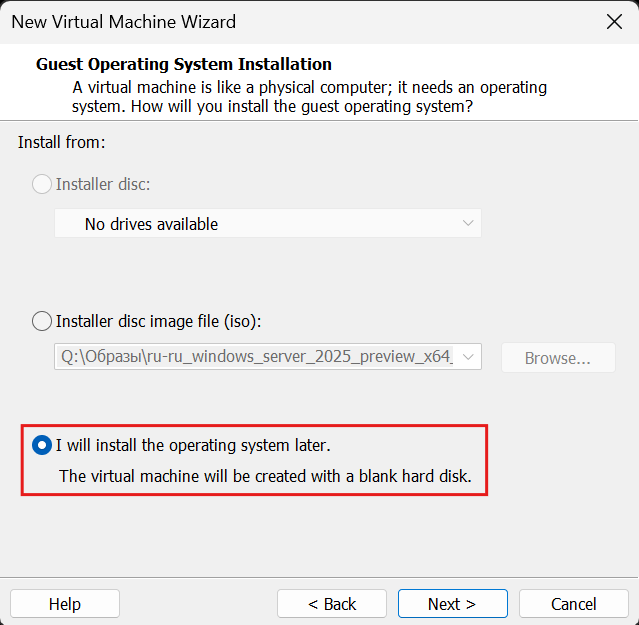Expand the ISO path dropdown arrow
Image resolution: width=639 pixels, height=625 pixels.
[x=469, y=357]
